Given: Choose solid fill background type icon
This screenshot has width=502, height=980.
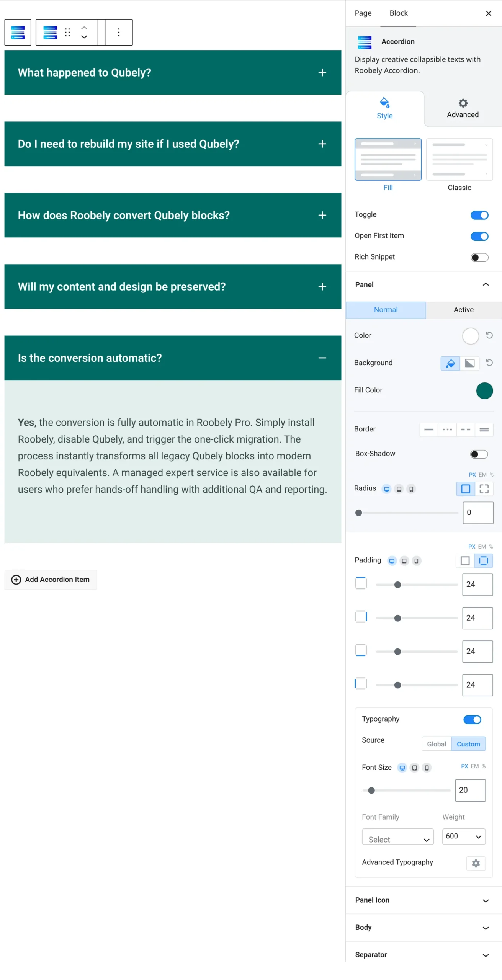Looking at the screenshot, I should 450,363.
